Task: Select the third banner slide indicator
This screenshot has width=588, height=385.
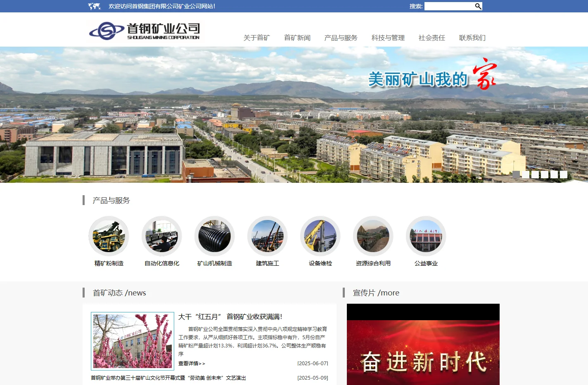Action: [x=535, y=175]
